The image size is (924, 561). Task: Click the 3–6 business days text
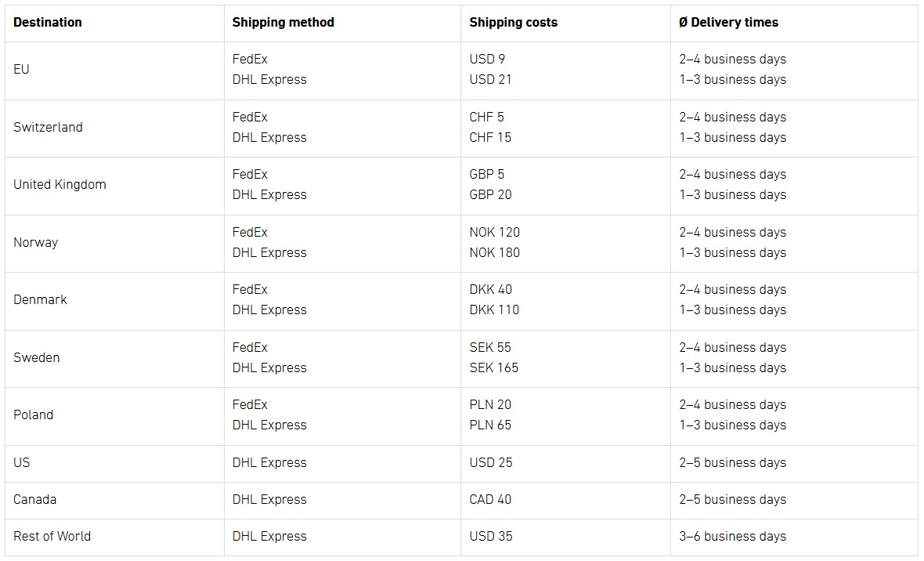732,536
